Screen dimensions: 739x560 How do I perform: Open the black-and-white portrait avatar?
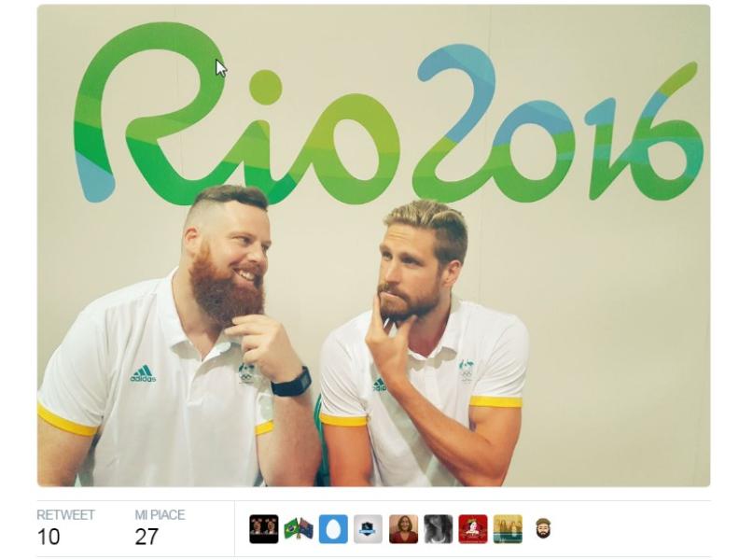[x=439, y=529]
